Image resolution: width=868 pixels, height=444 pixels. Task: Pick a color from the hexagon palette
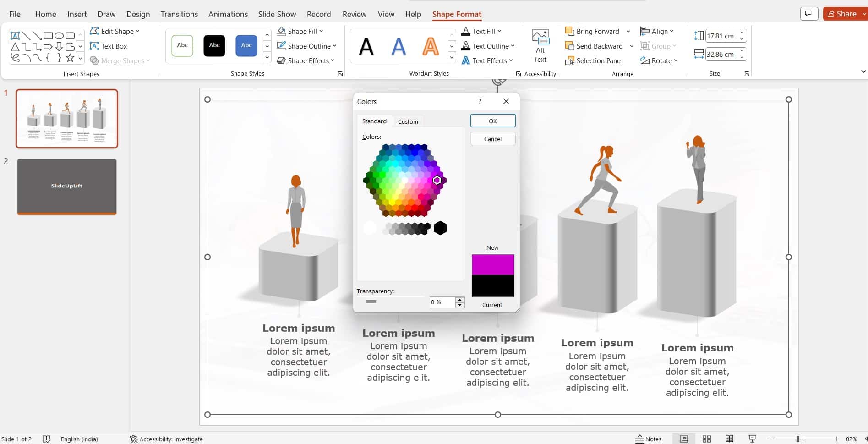(404, 180)
